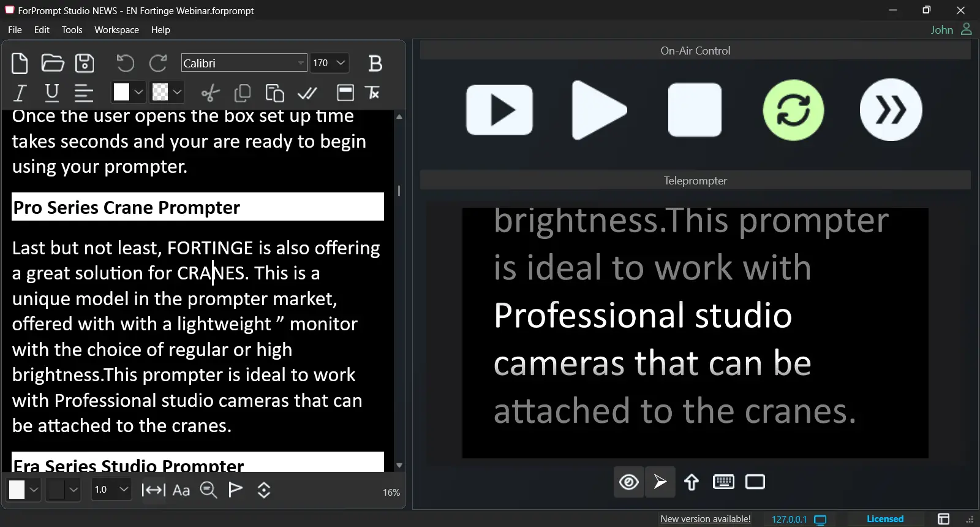Screen dimensions: 980x527
Task: Click the green refresh sync button
Action: tap(793, 110)
